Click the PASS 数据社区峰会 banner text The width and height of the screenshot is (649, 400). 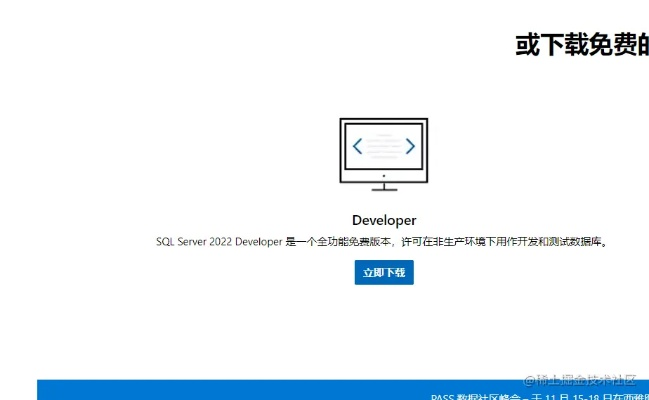(540, 397)
